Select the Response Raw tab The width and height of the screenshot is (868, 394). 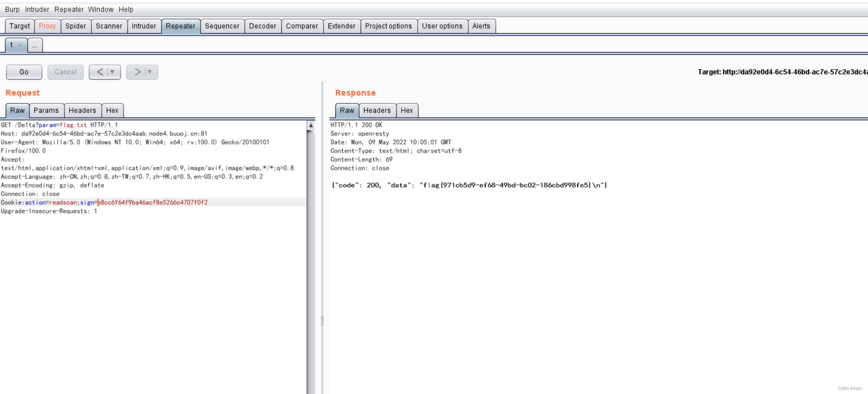(347, 111)
